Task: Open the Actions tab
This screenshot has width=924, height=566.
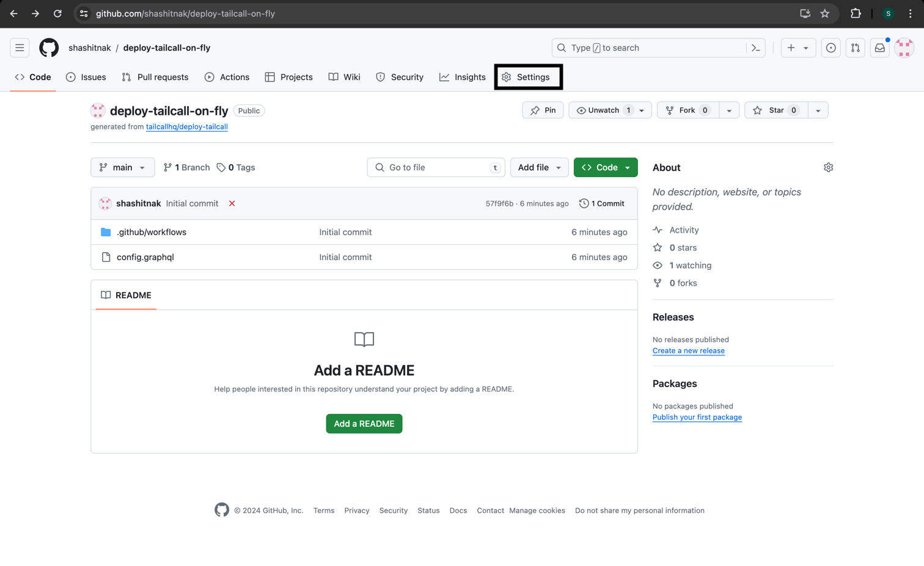Action: coord(227,77)
